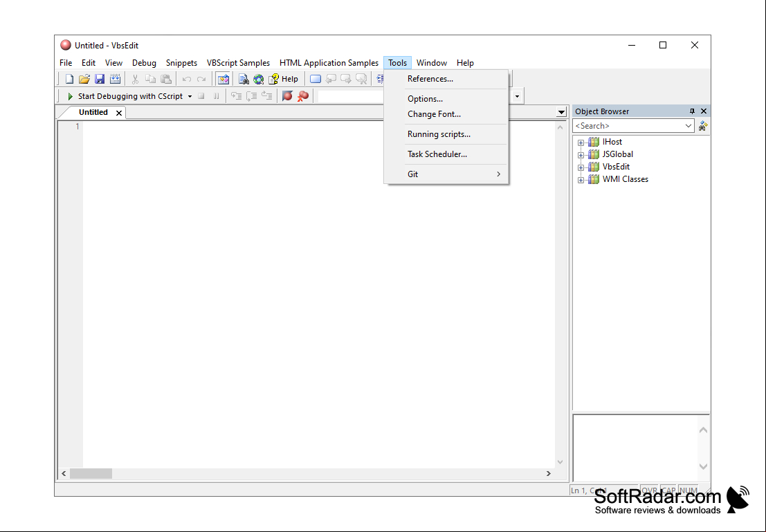Toggle breakpoint with red ball icon
The image size is (766, 532).
point(287,96)
